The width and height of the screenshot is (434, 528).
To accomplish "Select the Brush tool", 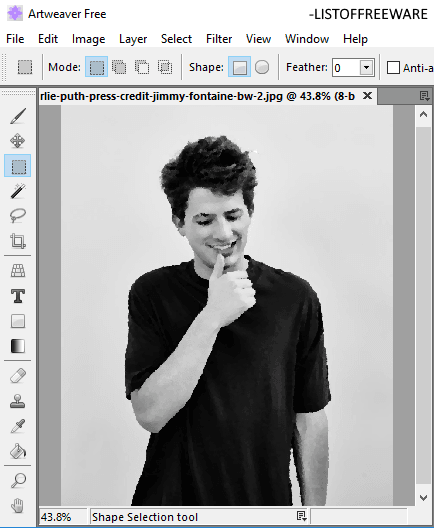I will [x=18, y=116].
